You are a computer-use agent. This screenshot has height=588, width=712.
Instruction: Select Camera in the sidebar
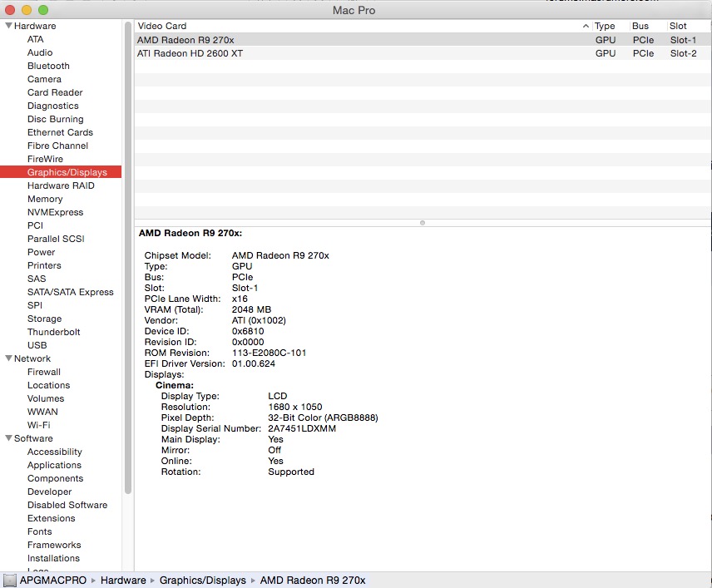(44, 79)
